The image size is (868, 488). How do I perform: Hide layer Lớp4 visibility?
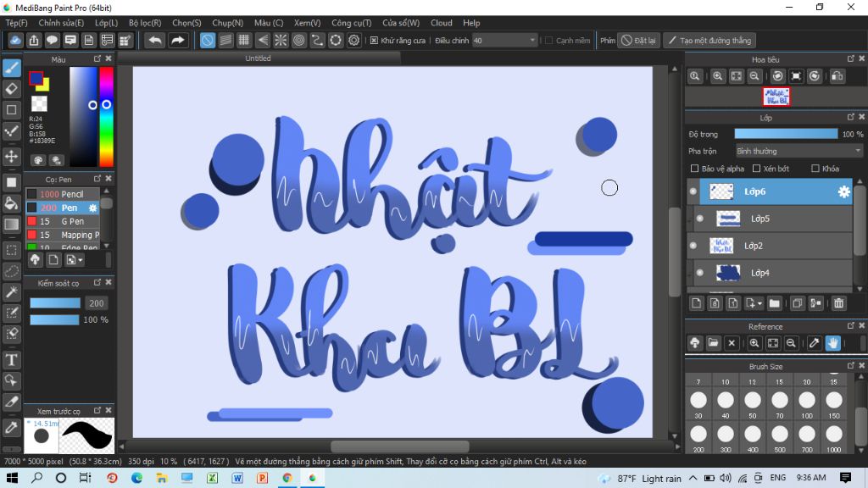[699, 273]
